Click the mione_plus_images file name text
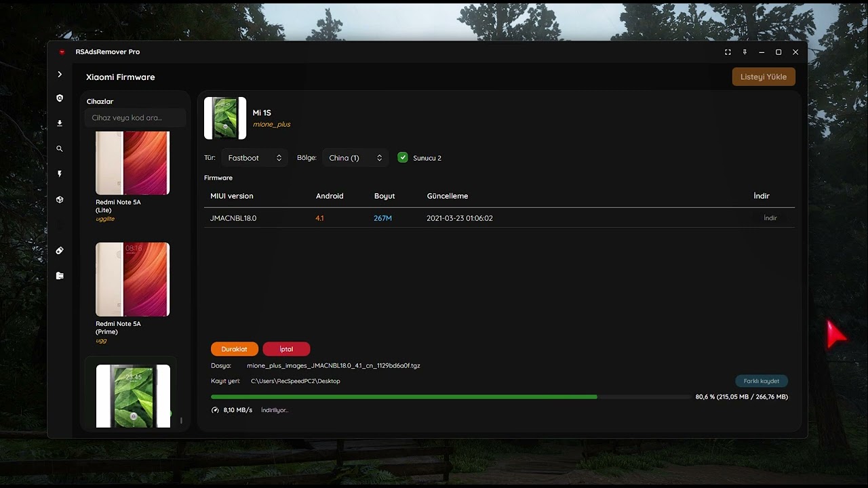This screenshot has height=488, width=868. 334,366
